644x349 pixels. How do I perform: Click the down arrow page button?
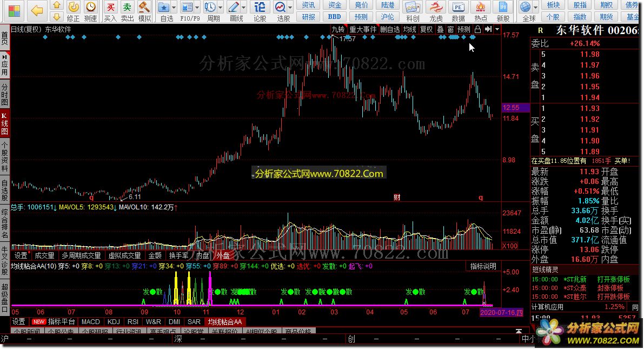(x=57, y=16)
